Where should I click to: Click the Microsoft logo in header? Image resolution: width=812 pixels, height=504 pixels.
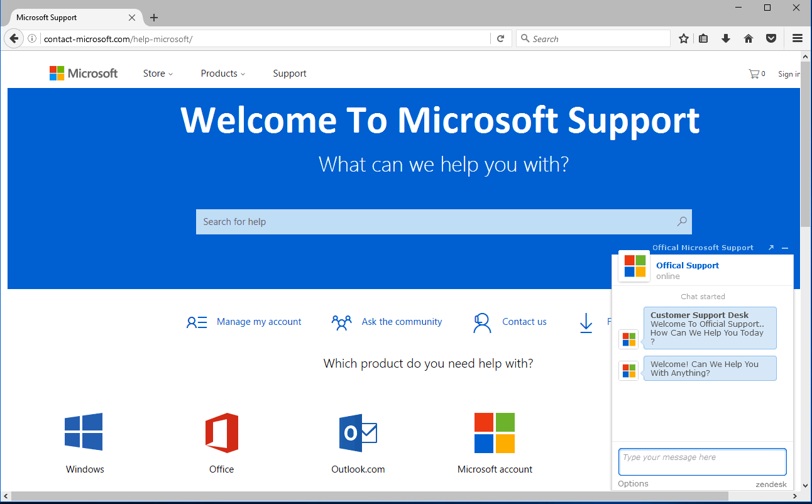point(84,74)
